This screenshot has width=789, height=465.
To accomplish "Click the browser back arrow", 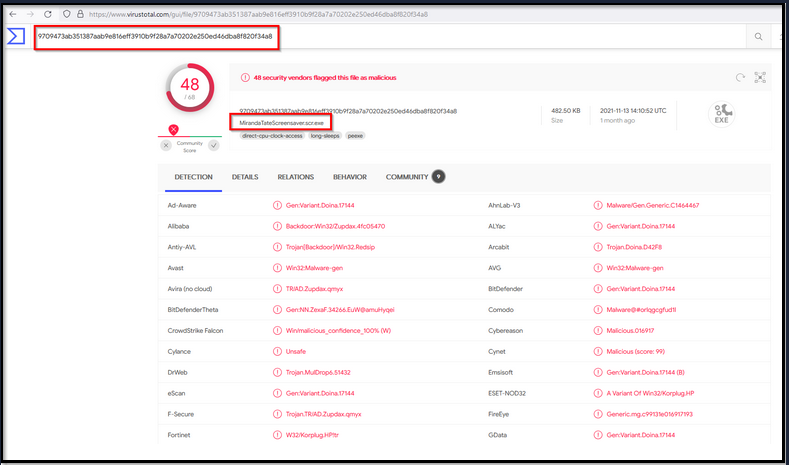I will pyautogui.click(x=13, y=14).
